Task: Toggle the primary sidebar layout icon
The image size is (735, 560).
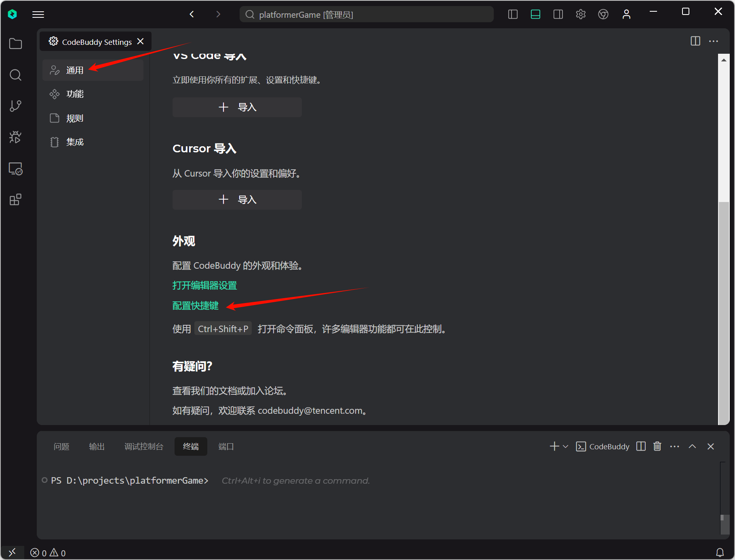Action: tap(513, 15)
